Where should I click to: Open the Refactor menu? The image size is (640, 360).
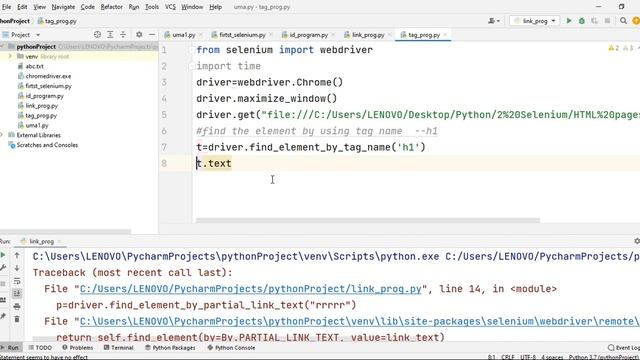[111, 7]
